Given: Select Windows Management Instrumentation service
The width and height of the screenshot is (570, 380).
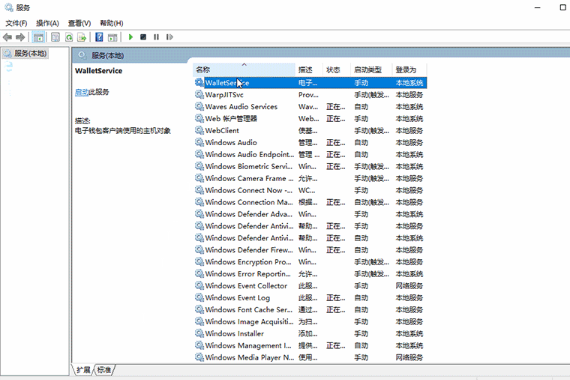Looking at the screenshot, I should click(x=310, y=345).
